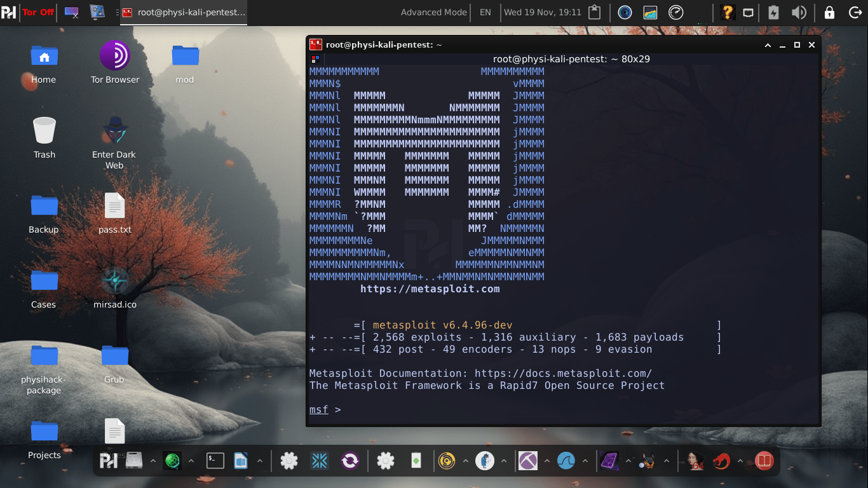Select Advanced Mode in the top bar
The image size is (868, 488).
(x=433, y=12)
